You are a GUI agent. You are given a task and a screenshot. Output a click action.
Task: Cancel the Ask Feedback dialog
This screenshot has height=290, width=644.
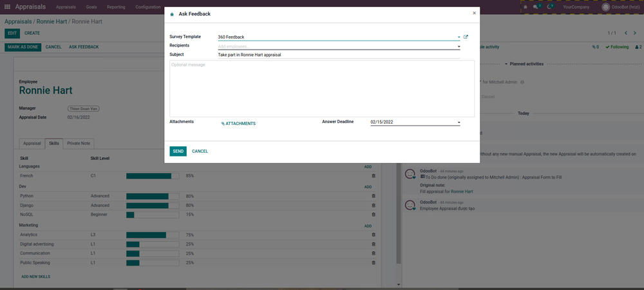pos(200,151)
